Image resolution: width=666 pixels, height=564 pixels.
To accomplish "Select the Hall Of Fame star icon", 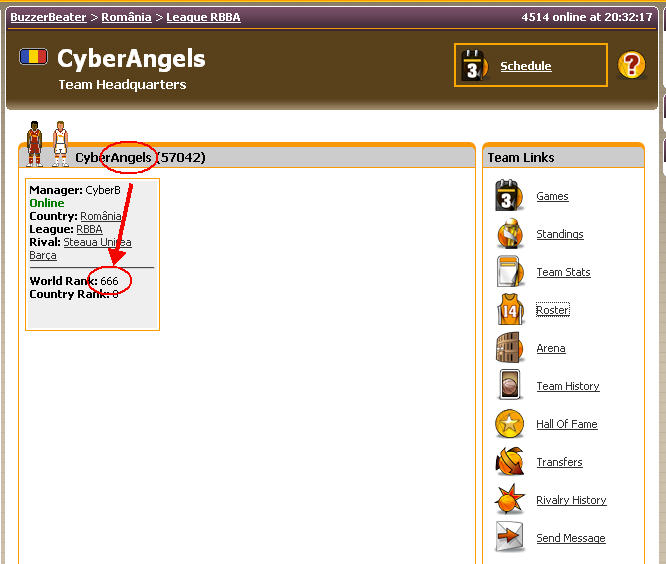I will [x=510, y=424].
